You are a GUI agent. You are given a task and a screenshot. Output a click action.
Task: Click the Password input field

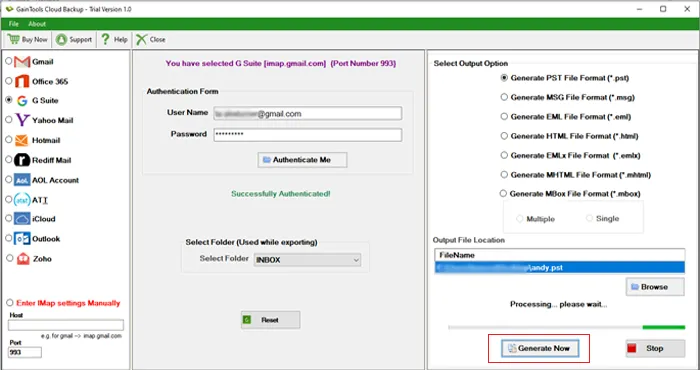pos(308,135)
